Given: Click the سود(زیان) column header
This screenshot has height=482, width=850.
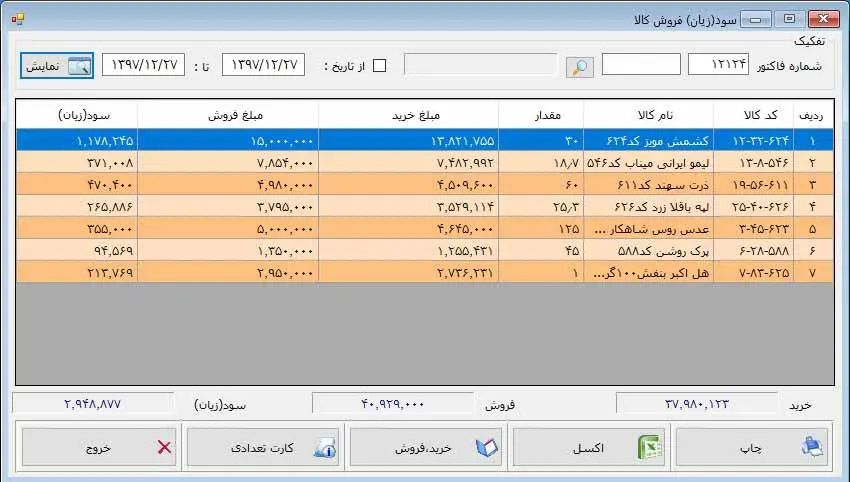Looking at the screenshot, I should (x=77, y=115).
